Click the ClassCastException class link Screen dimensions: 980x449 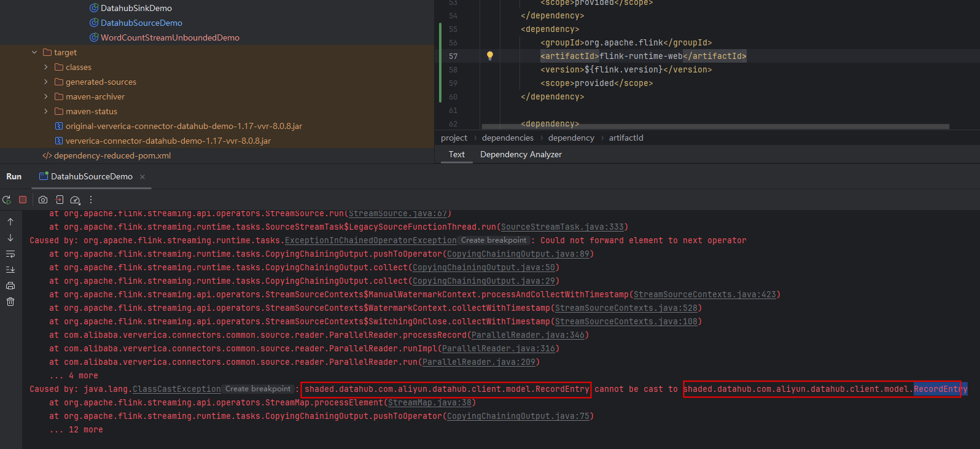177,389
